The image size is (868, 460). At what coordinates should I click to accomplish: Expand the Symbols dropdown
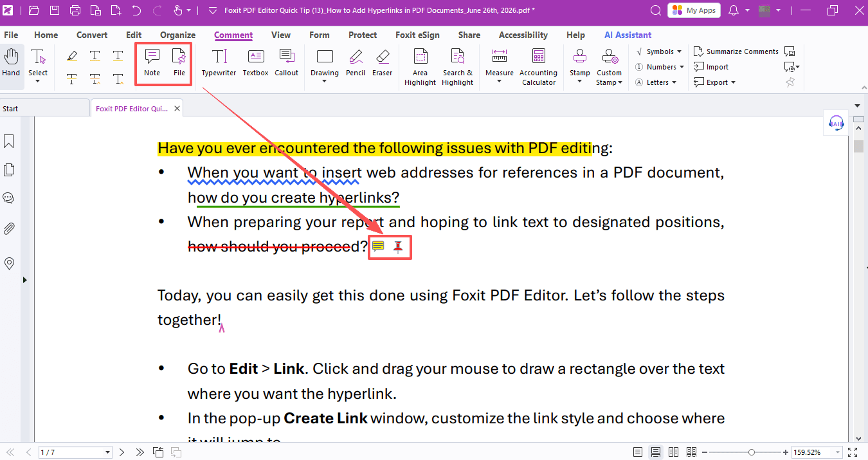pyautogui.click(x=680, y=51)
